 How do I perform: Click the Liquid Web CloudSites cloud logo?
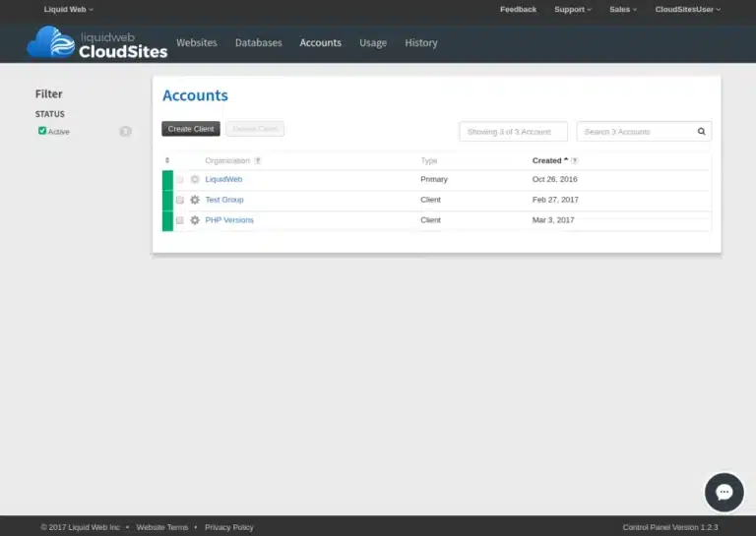point(96,43)
